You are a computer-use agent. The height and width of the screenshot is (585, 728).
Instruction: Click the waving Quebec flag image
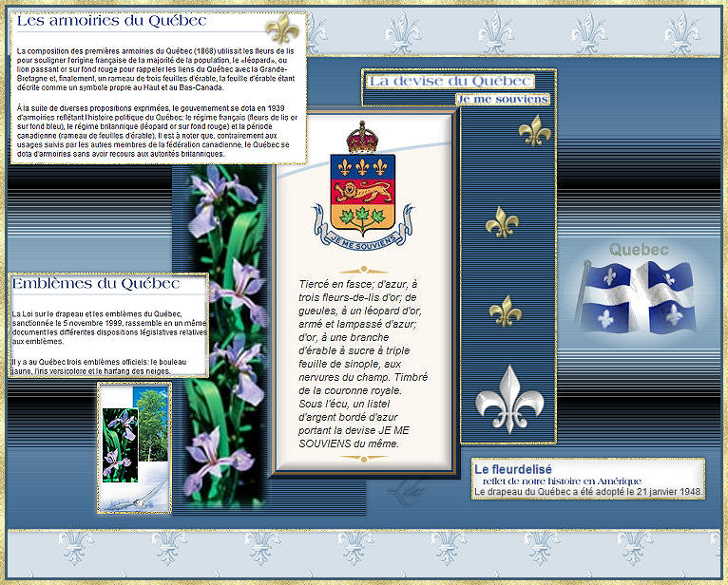[x=637, y=297]
